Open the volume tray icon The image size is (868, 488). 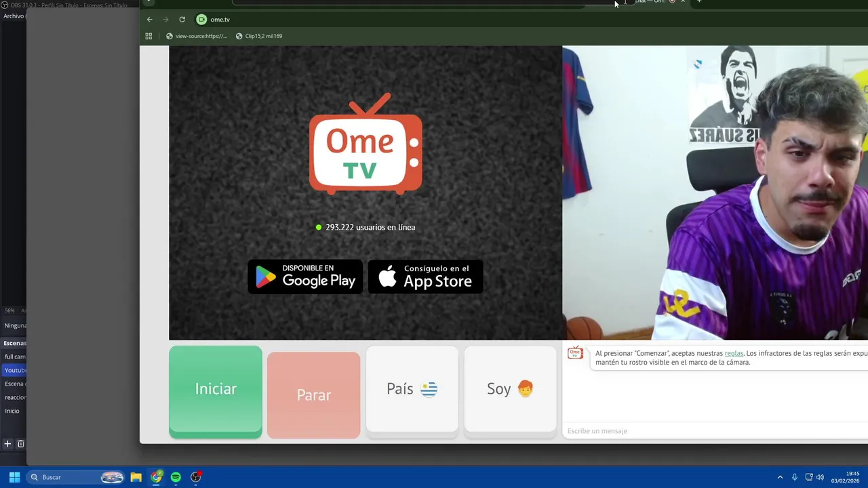[x=820, y=477]
